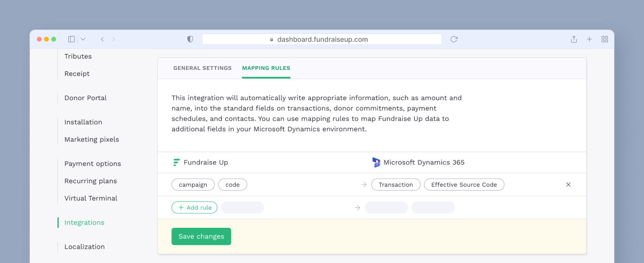Viewport: 644px width, 263px height.
Task: Switch to the General Settings tab
Action: click(203, 68)
